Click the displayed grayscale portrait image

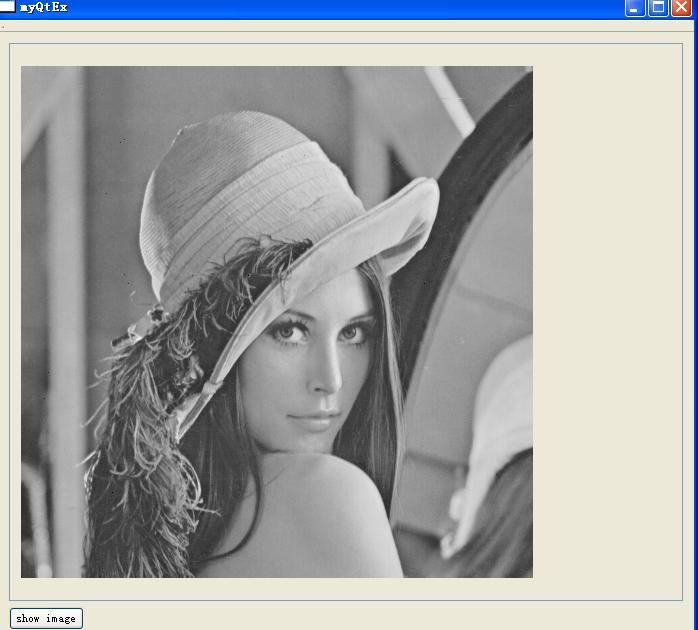click(x=277, y=322)
